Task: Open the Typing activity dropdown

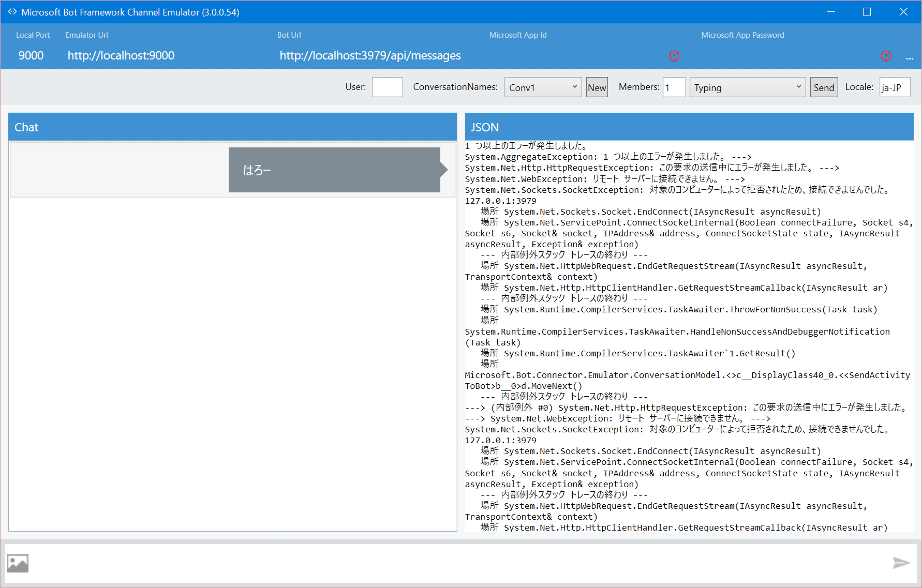Action: click(x=748, y=87)
